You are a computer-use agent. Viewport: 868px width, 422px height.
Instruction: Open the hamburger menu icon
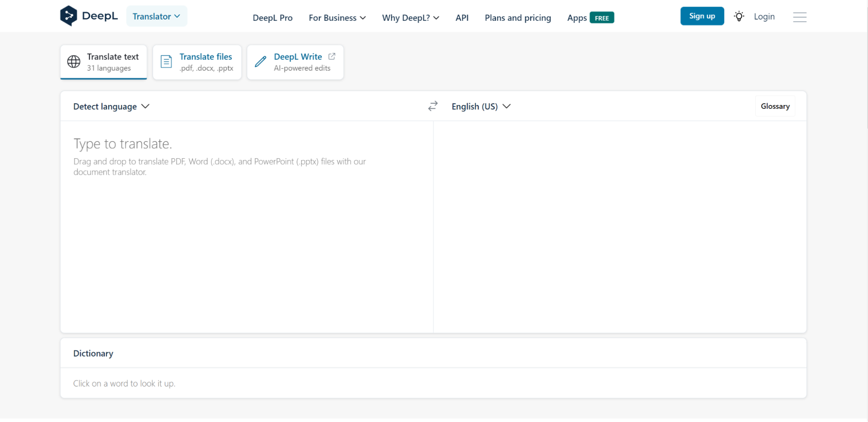tap(799, 17)
